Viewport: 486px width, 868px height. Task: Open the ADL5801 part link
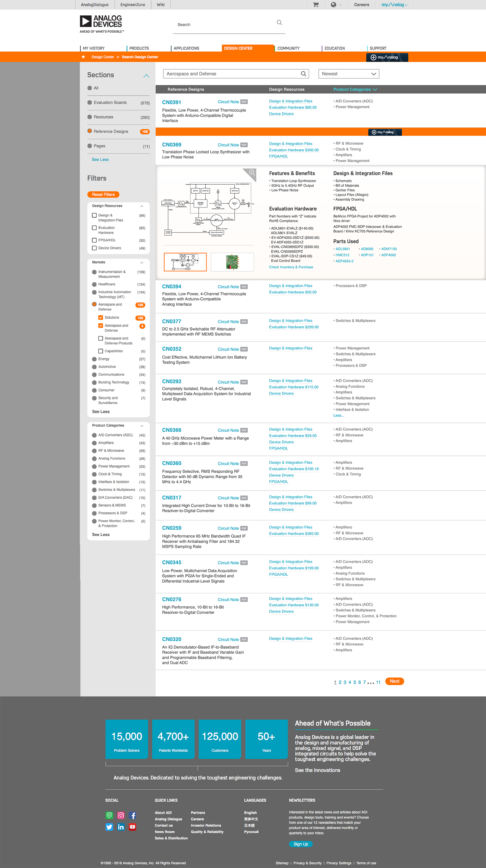343,249
